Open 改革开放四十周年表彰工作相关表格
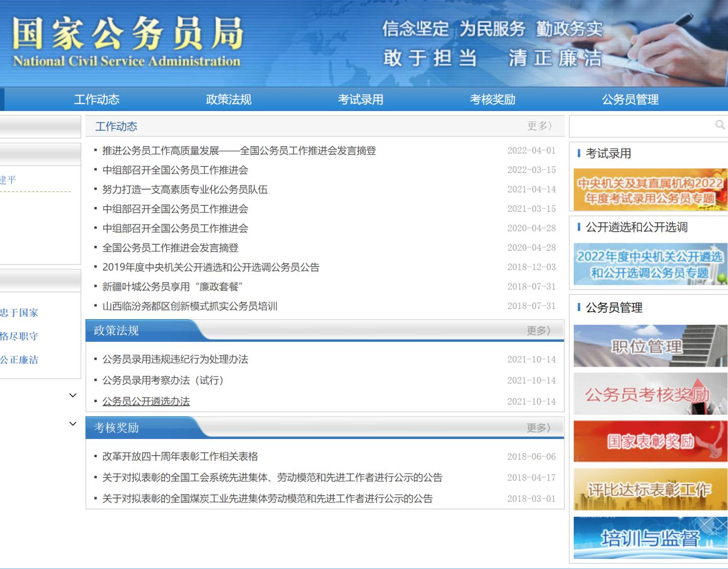The height and width of the screenshot is (569, 728). (180, 456)
